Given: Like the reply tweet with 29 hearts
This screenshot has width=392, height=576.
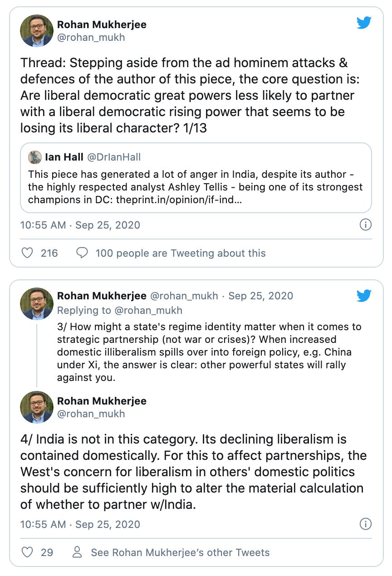Looking at the screenshot, I should [27, 552].
